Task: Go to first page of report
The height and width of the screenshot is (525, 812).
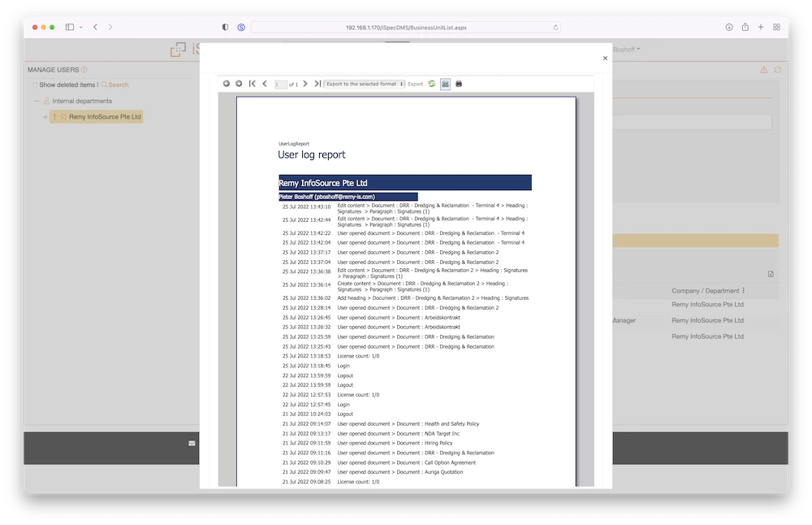Action: click(x=253, y=84)
